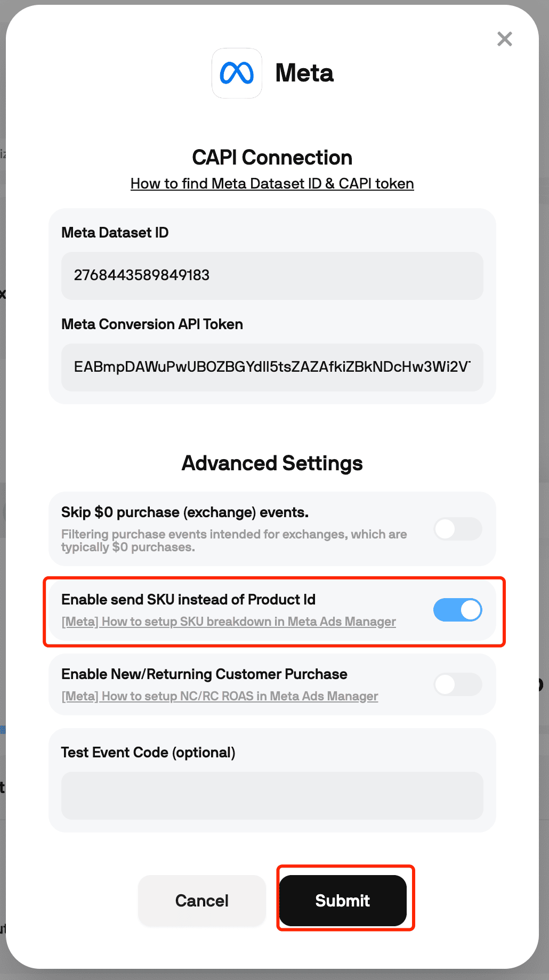This screenshot has height=980, width=549.
Task: Click the Test Event Code (optional) label
Action: 148,753
